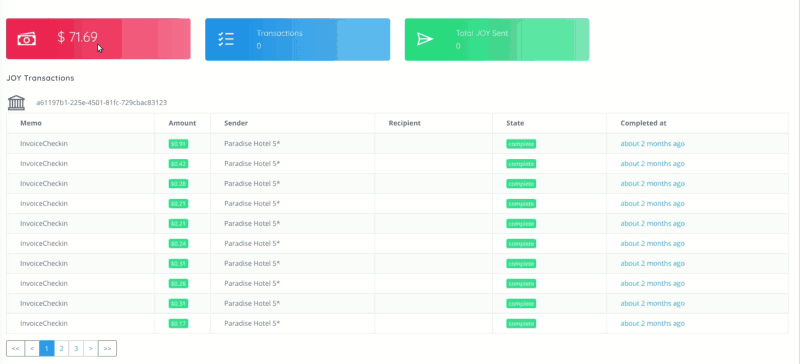This screenshot has width=800, height=364.
Task: Click the JOY Transactions heading
Action: [40, 78]
